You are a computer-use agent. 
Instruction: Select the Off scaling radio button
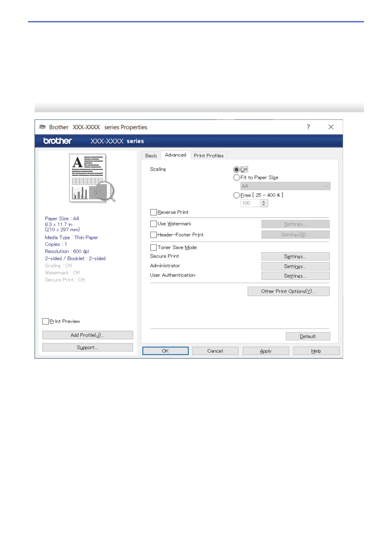[x=236, y=169]
